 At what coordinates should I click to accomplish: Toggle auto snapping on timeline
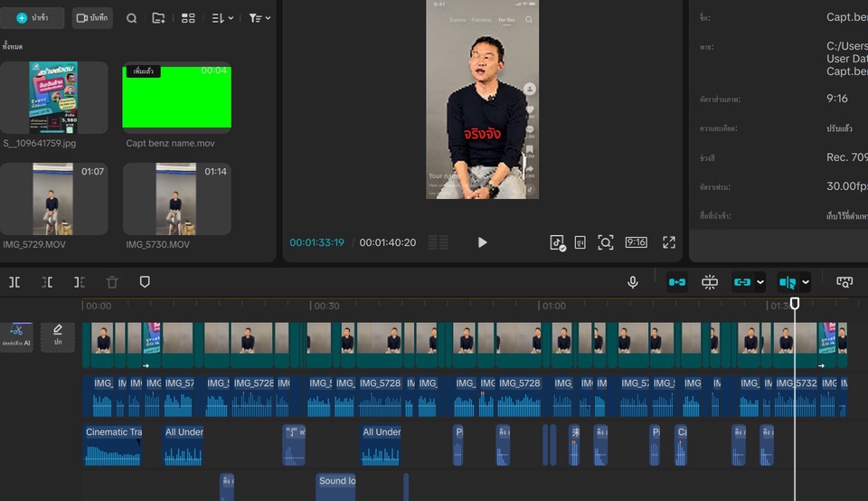[x=710, y=282]
